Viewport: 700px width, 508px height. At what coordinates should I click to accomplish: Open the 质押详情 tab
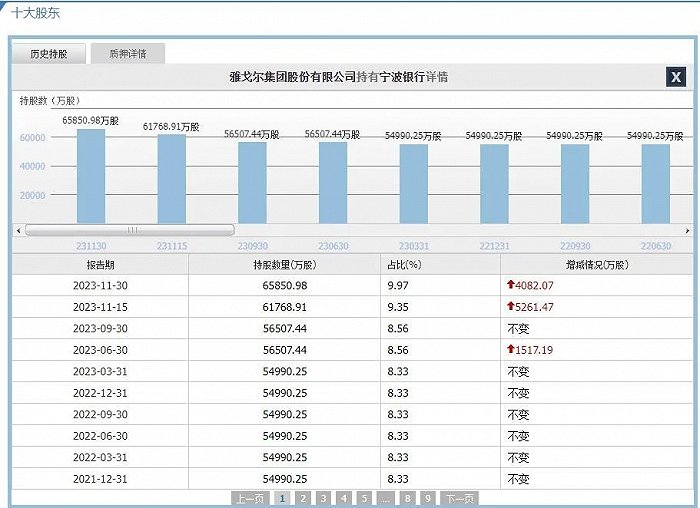tap(128, 54)
